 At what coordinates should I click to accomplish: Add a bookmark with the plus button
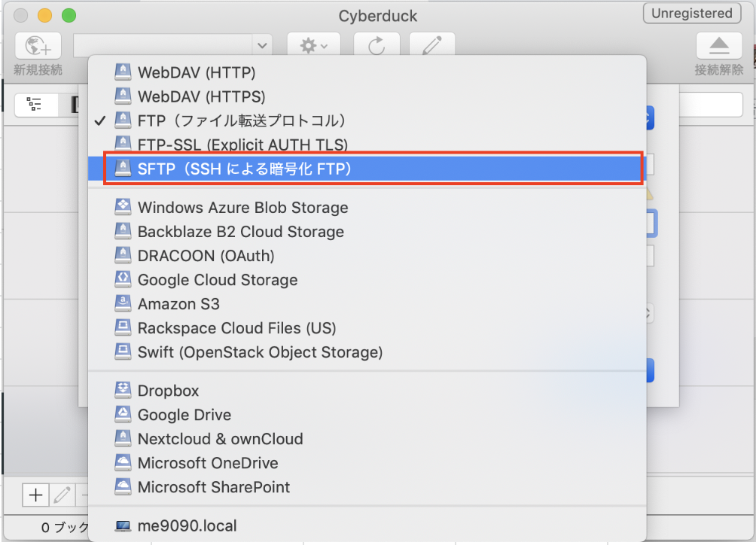tap(35, 495)
